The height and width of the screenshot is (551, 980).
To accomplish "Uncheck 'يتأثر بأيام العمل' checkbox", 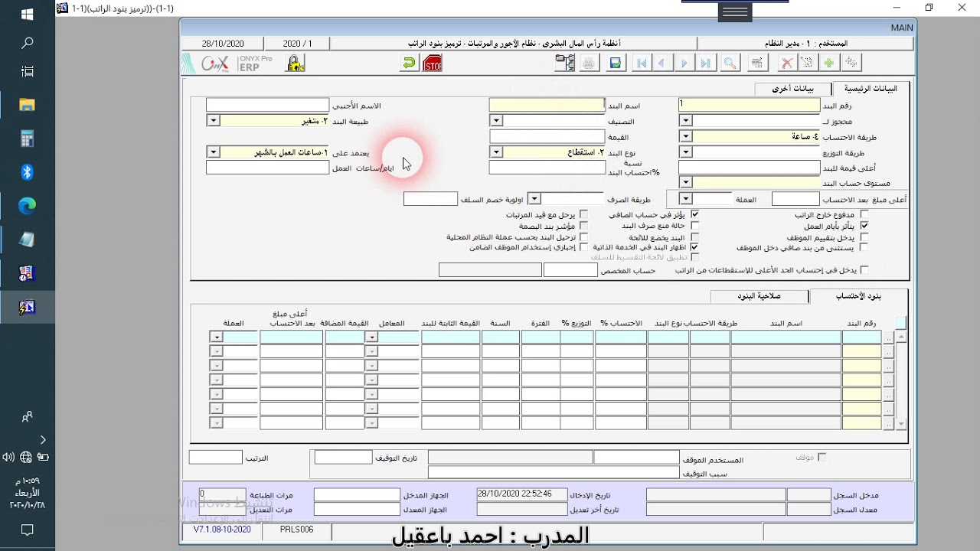I will coord(864,227).
